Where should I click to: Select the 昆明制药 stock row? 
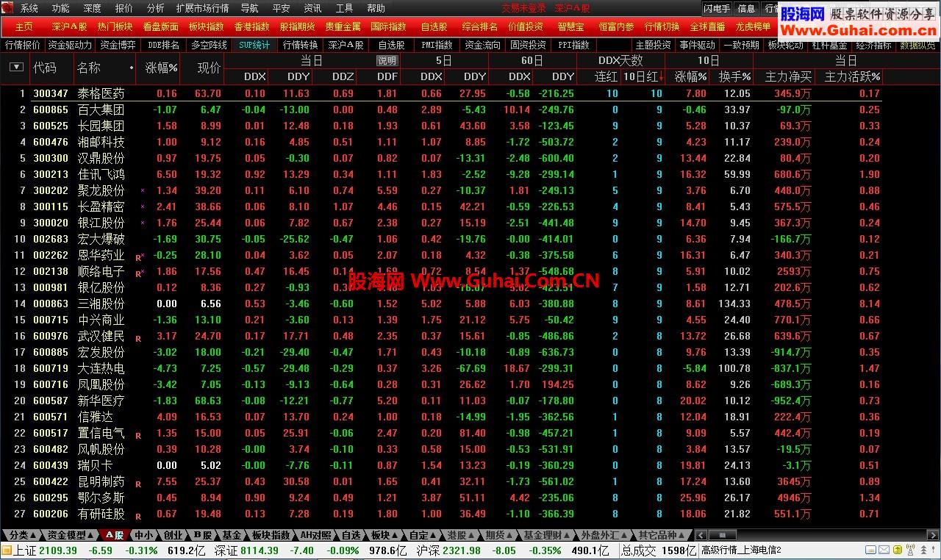(441, 481)
